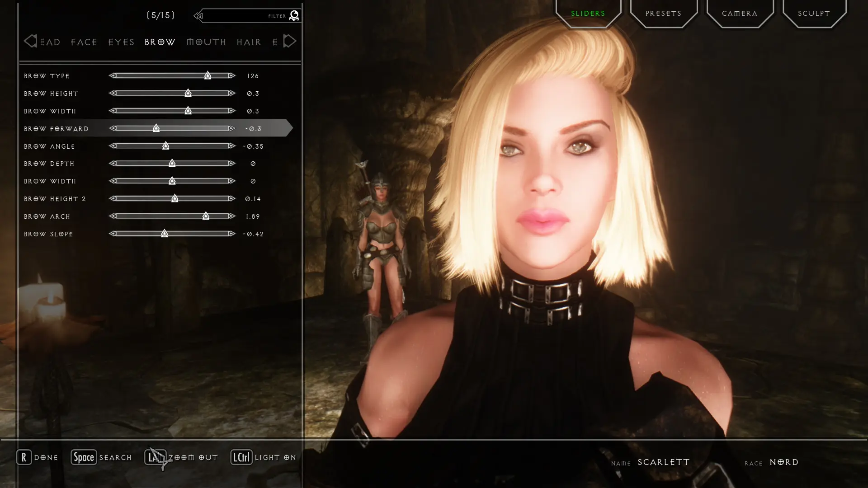Expand the HAIR section tab
This screenshot has width=868, height=488.
click(x=249, y=42)
